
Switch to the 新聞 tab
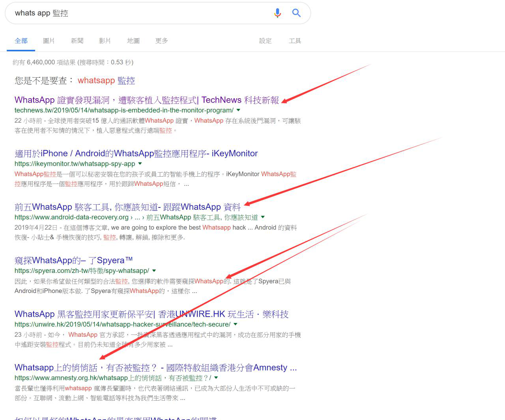[77, 41]
